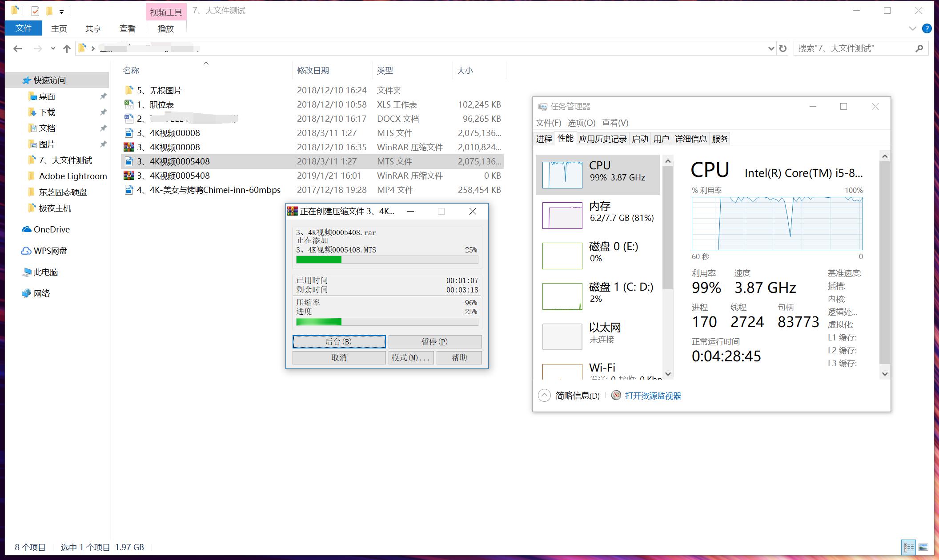Click the Back navigation arrow
Image resolution: width=939 pixels, height=560 pixels.
18,48
